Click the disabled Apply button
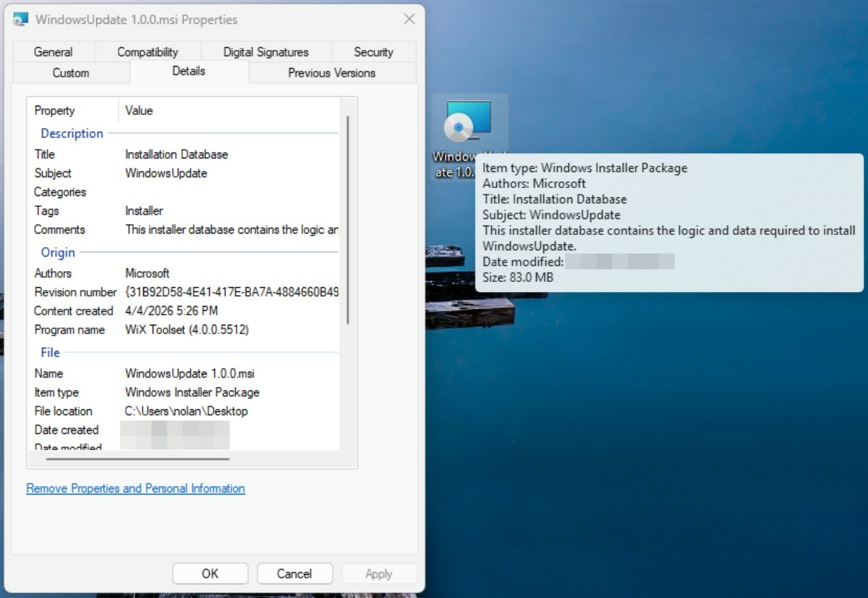This screenshot has height=598, width=868. tap(379, 573)
